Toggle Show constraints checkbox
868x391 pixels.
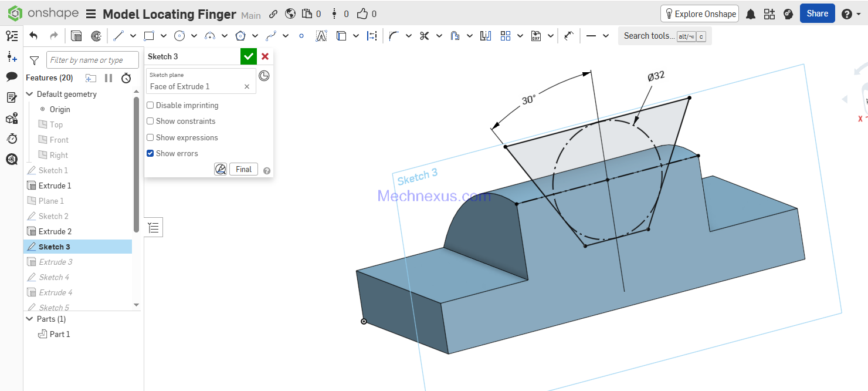tap(151, 122)
